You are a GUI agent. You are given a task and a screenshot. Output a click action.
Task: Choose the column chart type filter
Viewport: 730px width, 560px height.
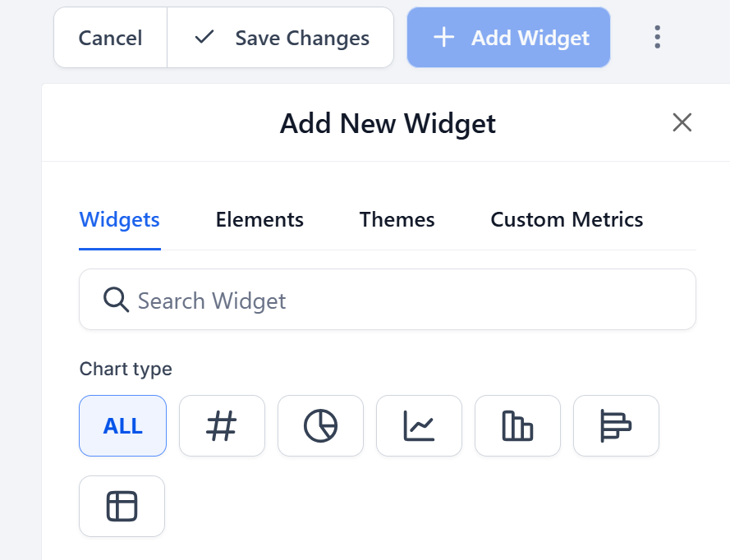tap(517, 425)
